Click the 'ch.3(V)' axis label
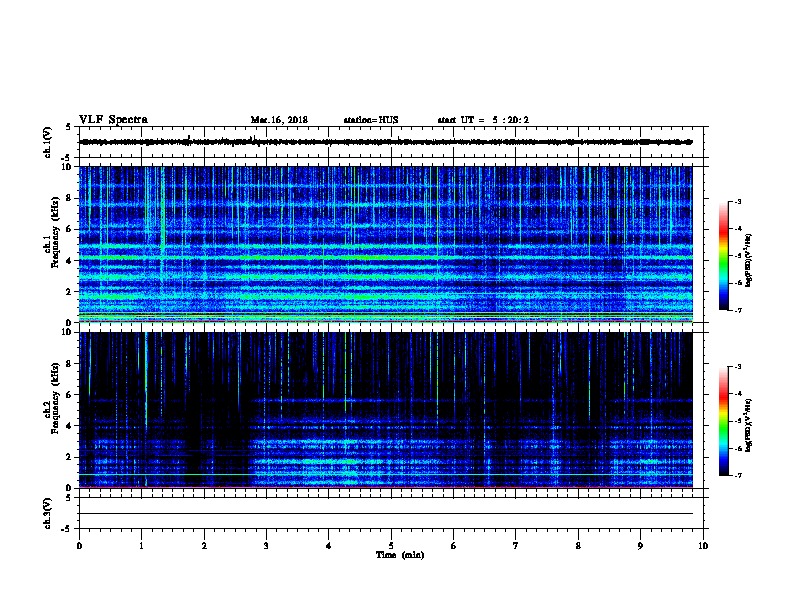This screenshot has width=792, height=612. [x=48, y=513]
